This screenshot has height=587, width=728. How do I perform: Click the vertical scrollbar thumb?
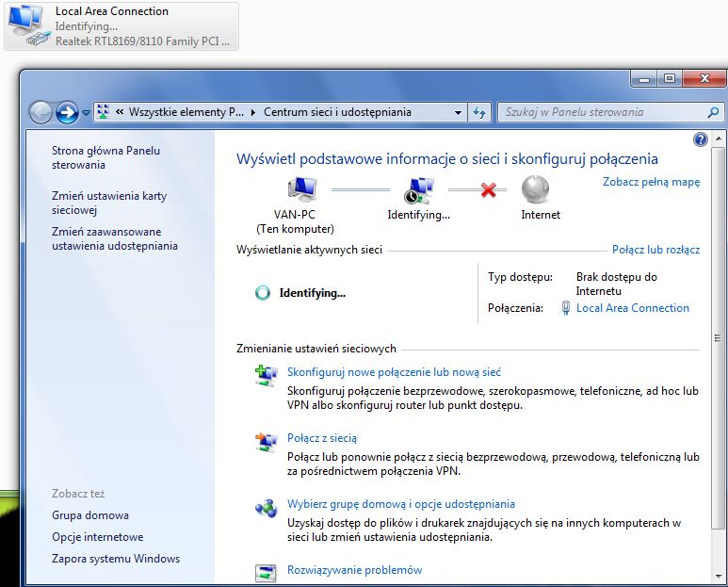(719, 337)
